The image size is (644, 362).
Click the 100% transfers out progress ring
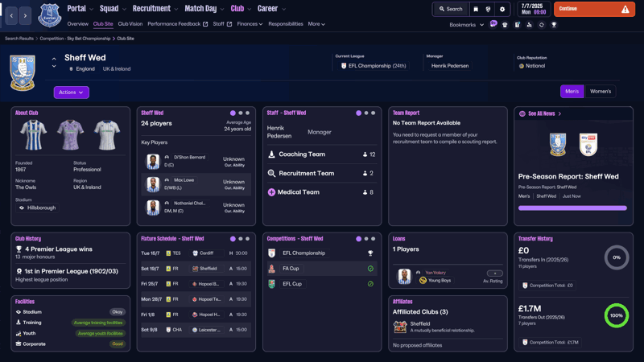tap(616, 315)
